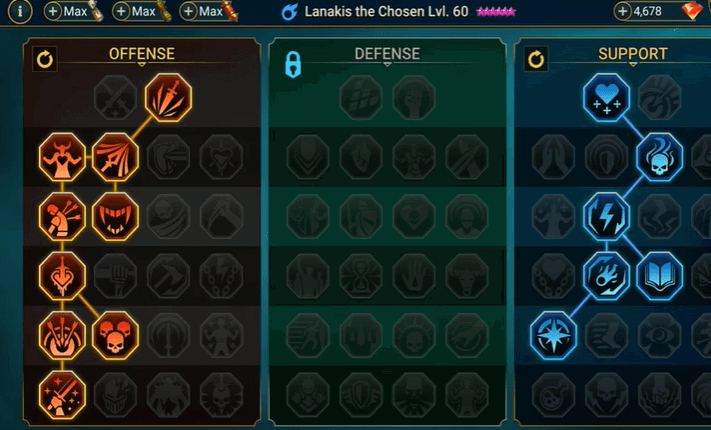Reset the Support mastery tree

point(536,59)
